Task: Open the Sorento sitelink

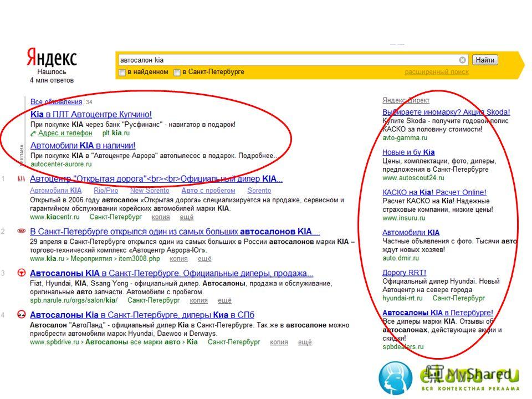Action: [259, 190]
